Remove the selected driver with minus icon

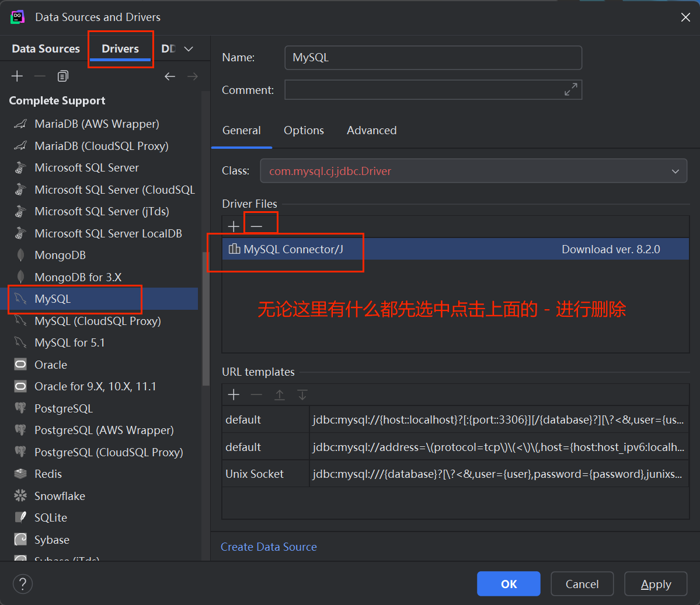[40, 76]
